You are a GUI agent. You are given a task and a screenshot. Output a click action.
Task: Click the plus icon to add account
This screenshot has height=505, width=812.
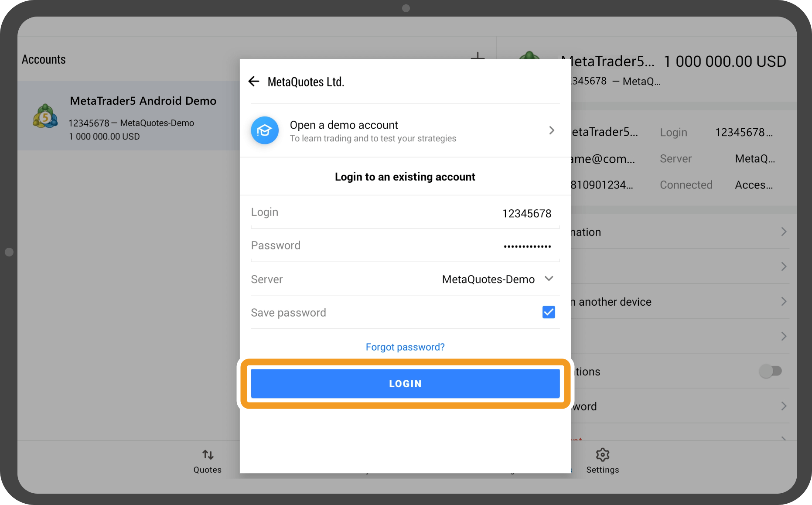pyautogui.click(x=478, y=55)
